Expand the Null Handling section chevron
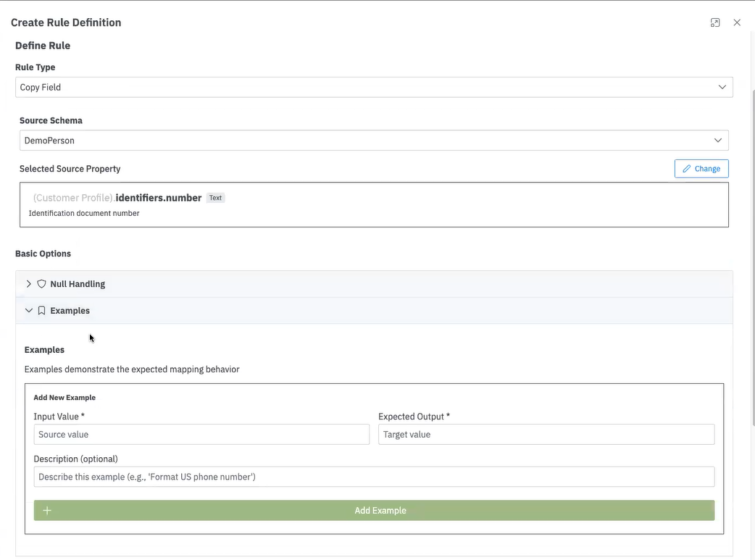755x560 pixels. 29,284
